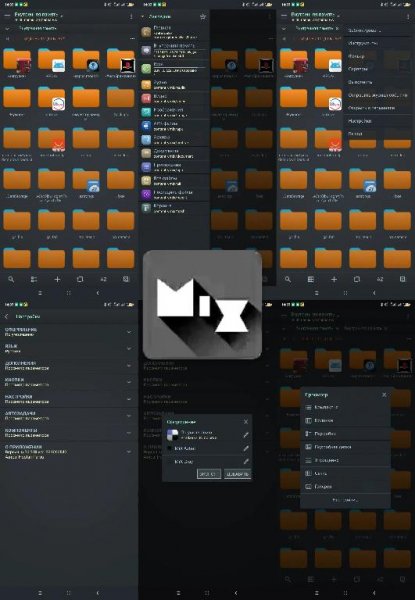
Task: Open hamburger menu in top-left screen
Action: click(x=7, y=16)
